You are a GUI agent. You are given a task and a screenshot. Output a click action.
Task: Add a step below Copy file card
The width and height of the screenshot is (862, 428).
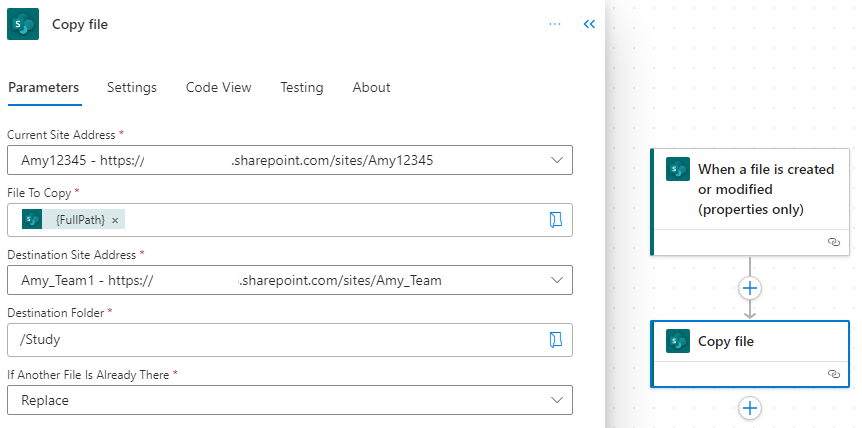point(750,408)
